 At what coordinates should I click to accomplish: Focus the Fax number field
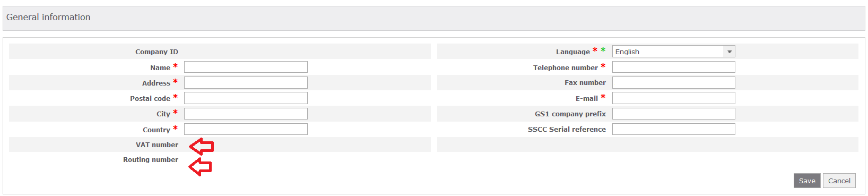(x=673, y=82)
